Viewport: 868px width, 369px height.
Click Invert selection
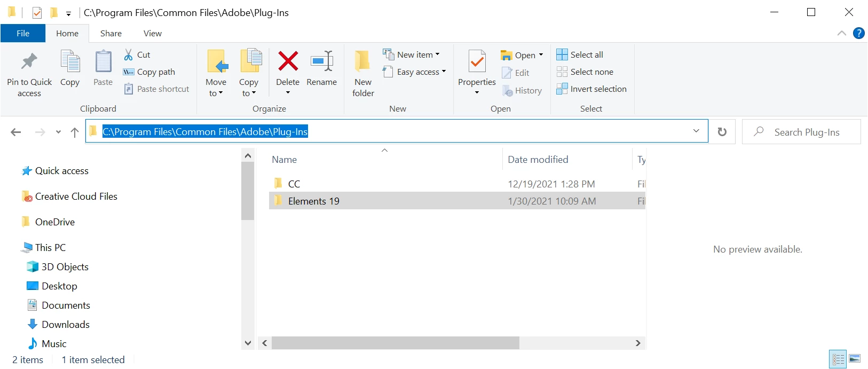point(591,89)
